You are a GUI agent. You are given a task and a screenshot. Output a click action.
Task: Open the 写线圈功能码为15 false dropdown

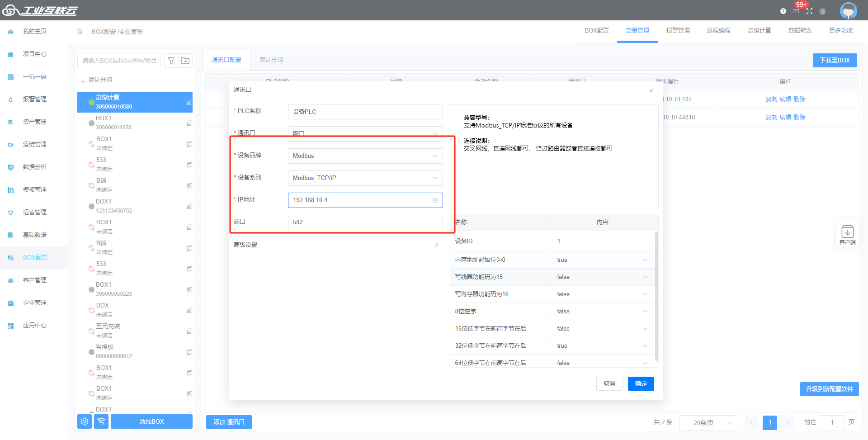pos(601,277)
